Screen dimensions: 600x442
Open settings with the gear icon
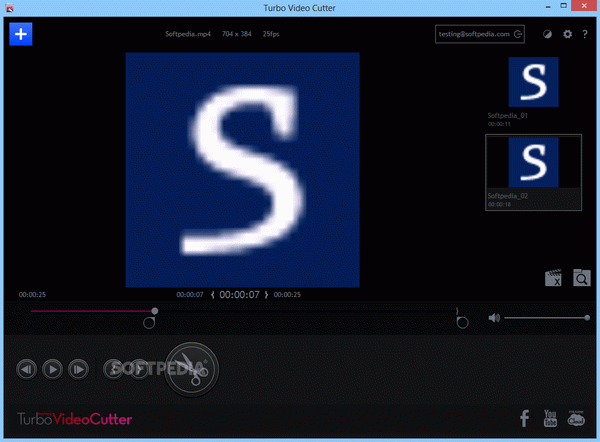[567, 34]
